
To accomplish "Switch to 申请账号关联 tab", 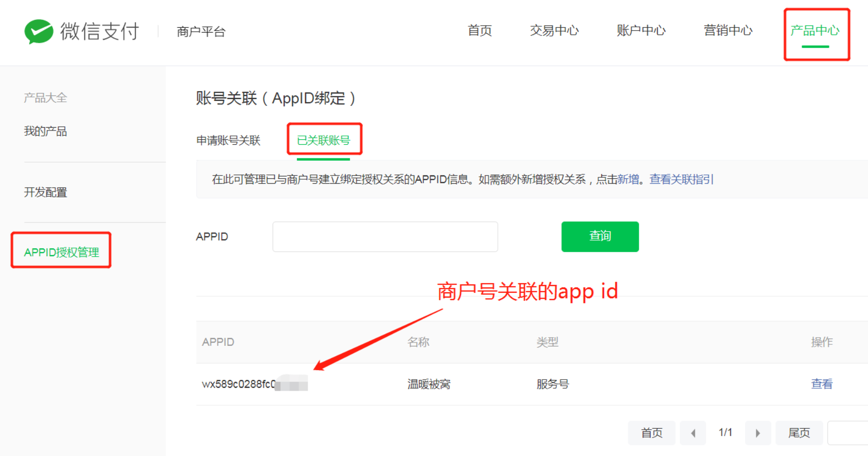I will [228, 141].
